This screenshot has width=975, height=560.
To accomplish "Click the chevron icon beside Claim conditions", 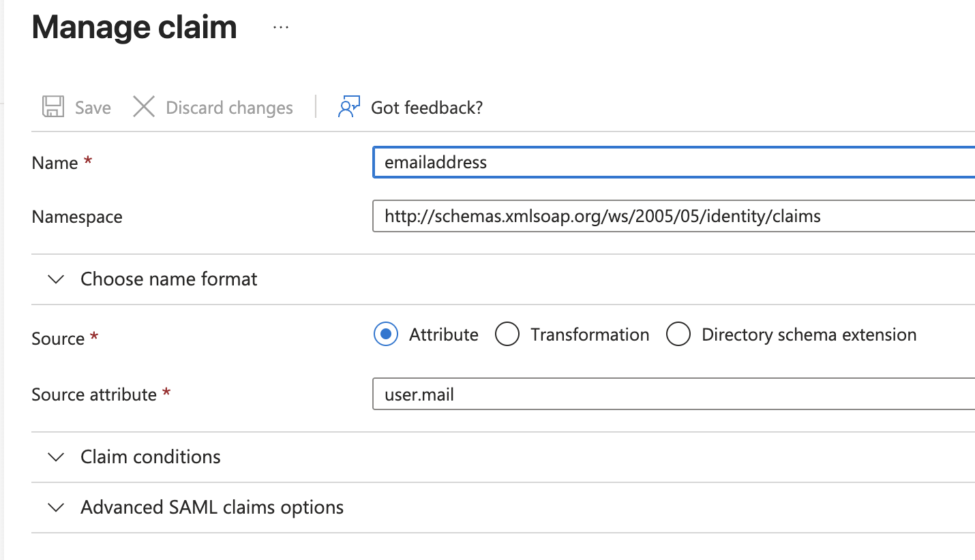I will pos(57,457).
